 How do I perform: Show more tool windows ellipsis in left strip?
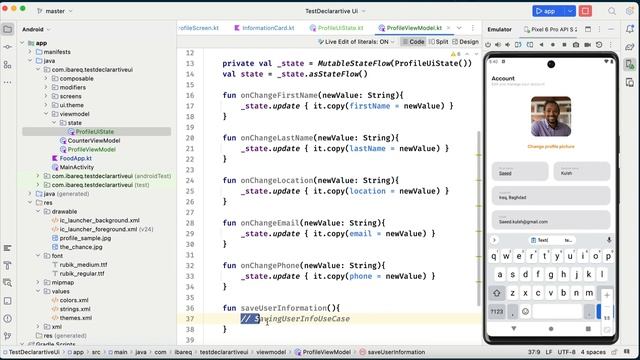(x=7, y=82)
